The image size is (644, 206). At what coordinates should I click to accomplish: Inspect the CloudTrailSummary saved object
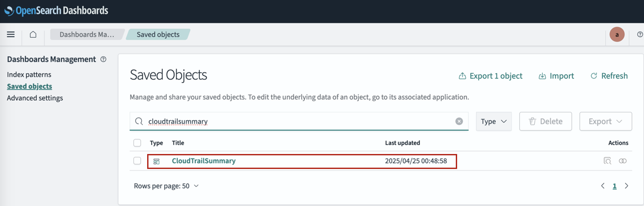(607, 161)
